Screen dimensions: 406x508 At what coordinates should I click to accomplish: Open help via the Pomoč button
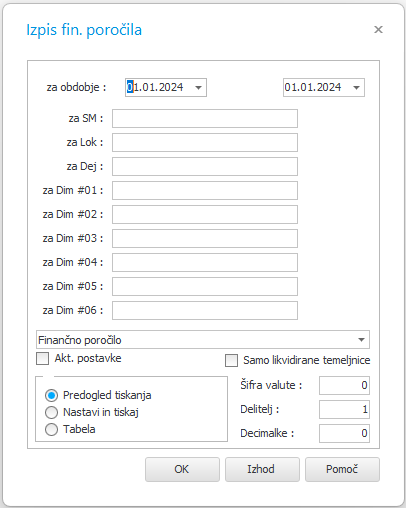[342, 469]
